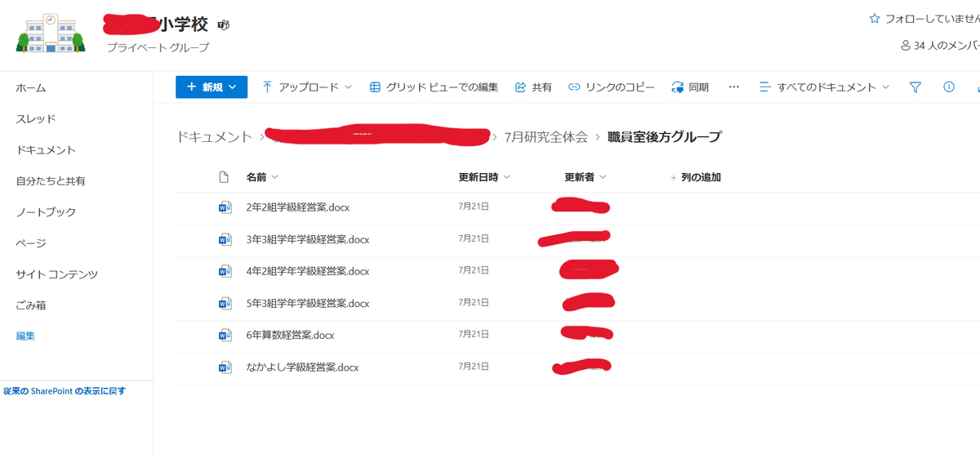Click the school building site logo

click(x=51, y=33)
